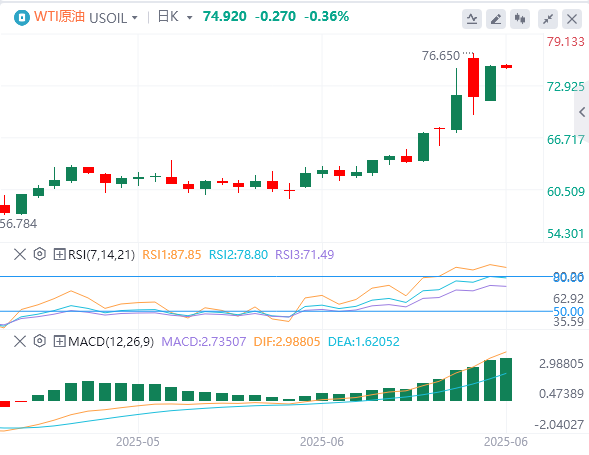Expand the MACD panel with plus box
Image resolution: width=589 pixels, height=455 pixels.
tap(59, 341)
